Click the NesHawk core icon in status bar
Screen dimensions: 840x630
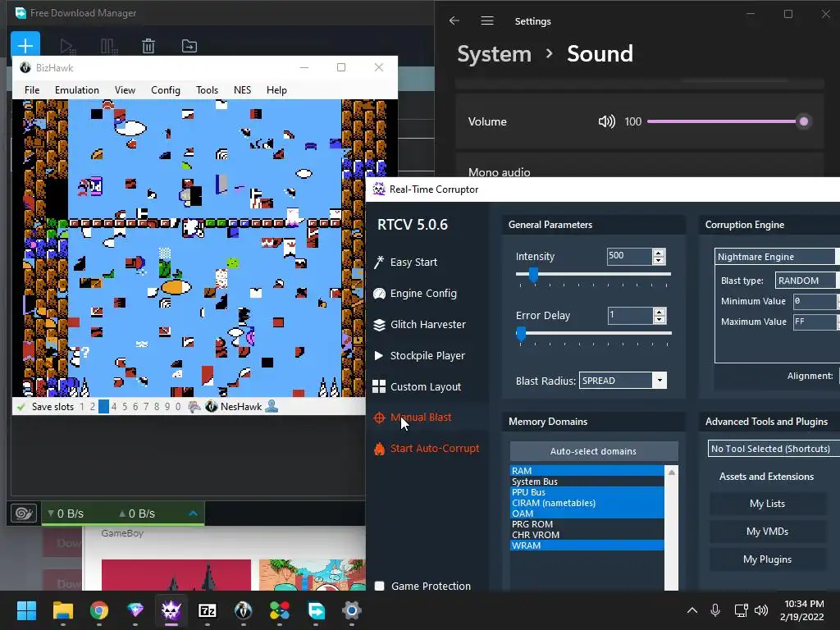211,407
